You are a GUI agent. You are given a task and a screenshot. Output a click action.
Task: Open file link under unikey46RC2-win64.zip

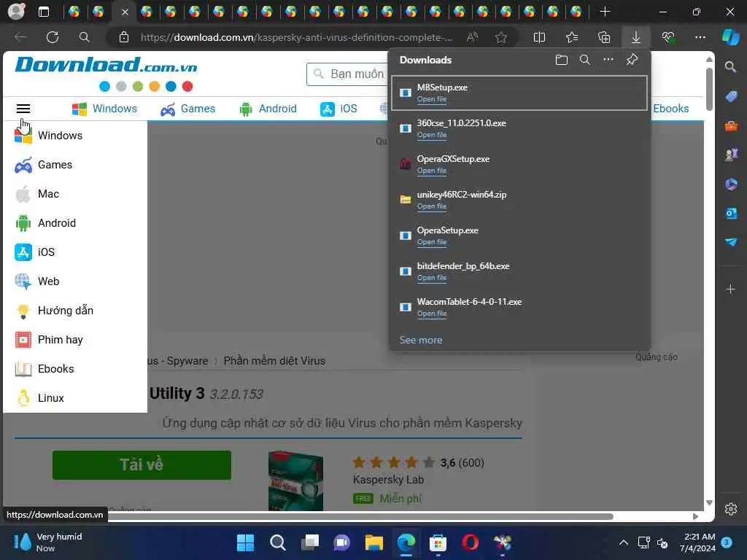432,206
